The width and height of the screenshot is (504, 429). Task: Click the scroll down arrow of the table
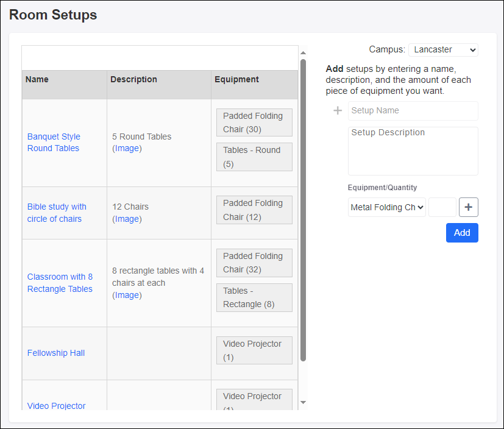[x=303, y=402]
